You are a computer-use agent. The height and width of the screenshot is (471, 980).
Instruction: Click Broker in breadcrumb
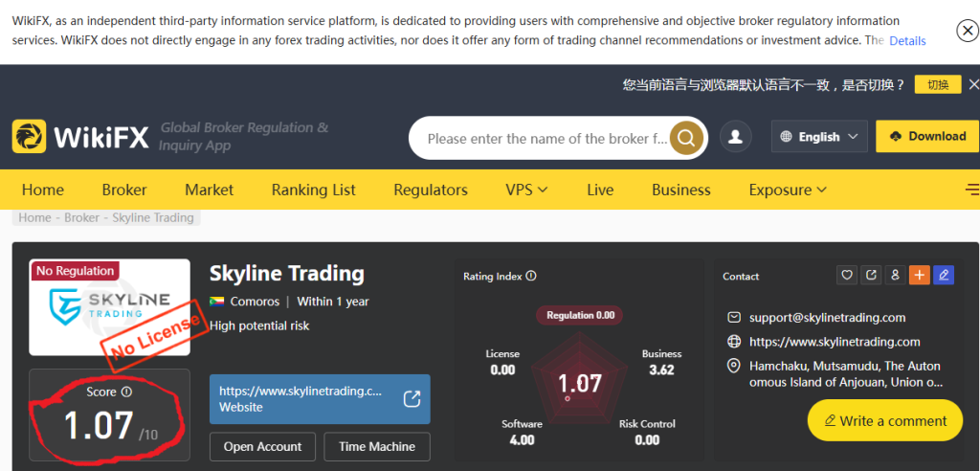point(82,217)
